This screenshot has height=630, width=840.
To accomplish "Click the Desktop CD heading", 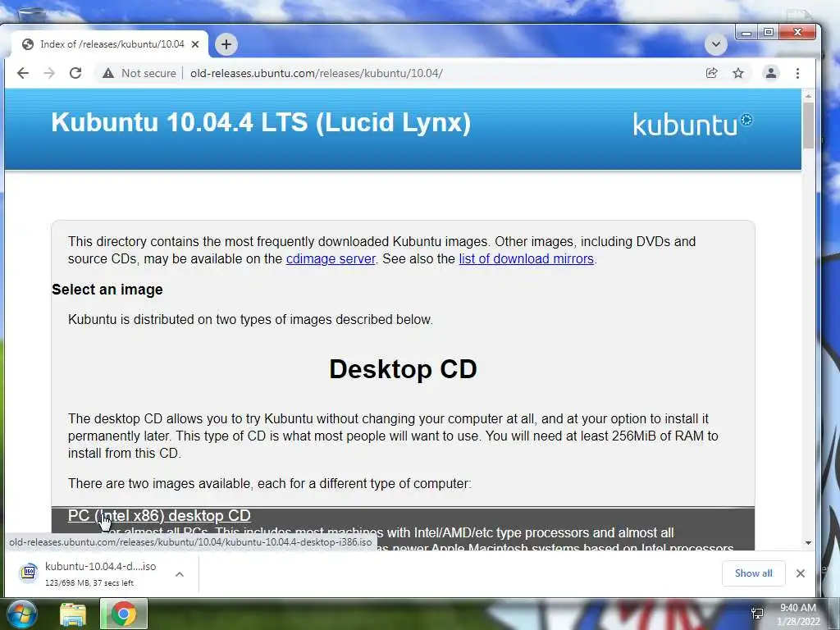I will pyautogui.click(x=403, y=369).
